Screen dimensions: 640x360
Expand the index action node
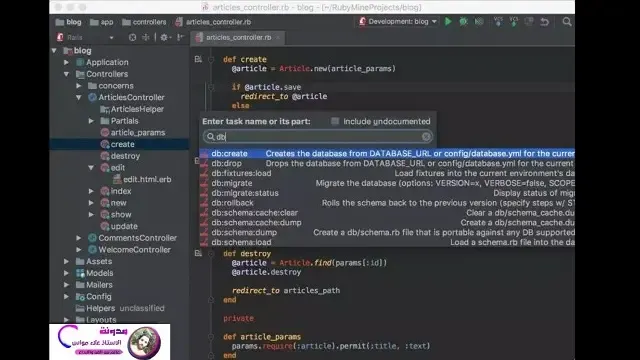(x=91, y=191)
